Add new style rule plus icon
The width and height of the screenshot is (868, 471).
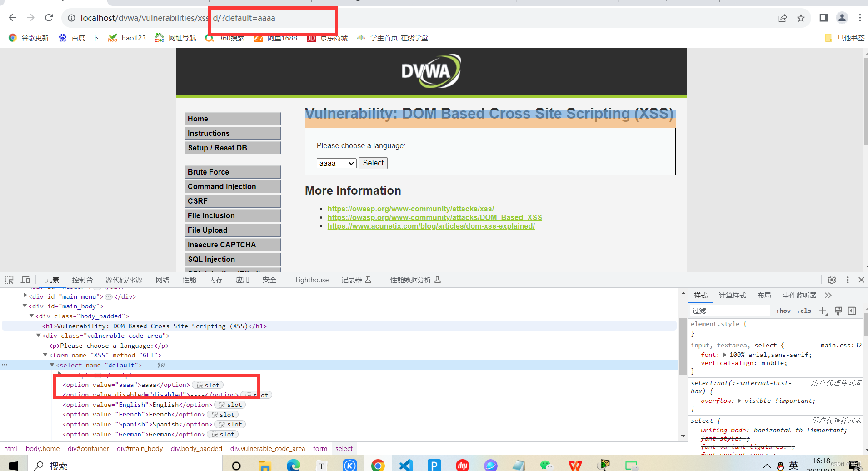click(823, 311)
